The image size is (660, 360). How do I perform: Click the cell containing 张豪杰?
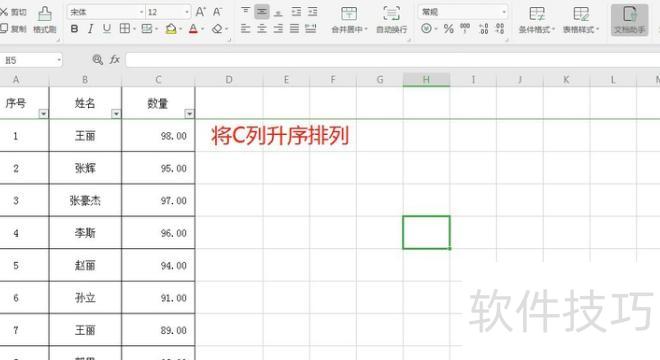click(85, 200)
